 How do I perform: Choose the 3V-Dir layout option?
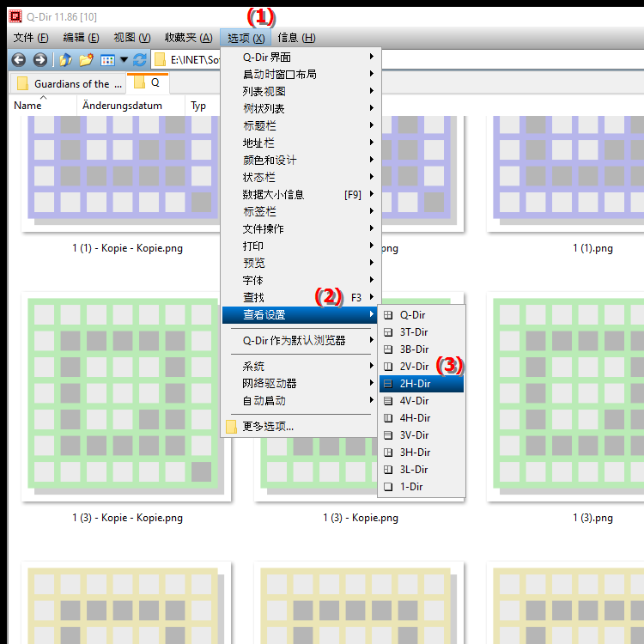(422, 435)
